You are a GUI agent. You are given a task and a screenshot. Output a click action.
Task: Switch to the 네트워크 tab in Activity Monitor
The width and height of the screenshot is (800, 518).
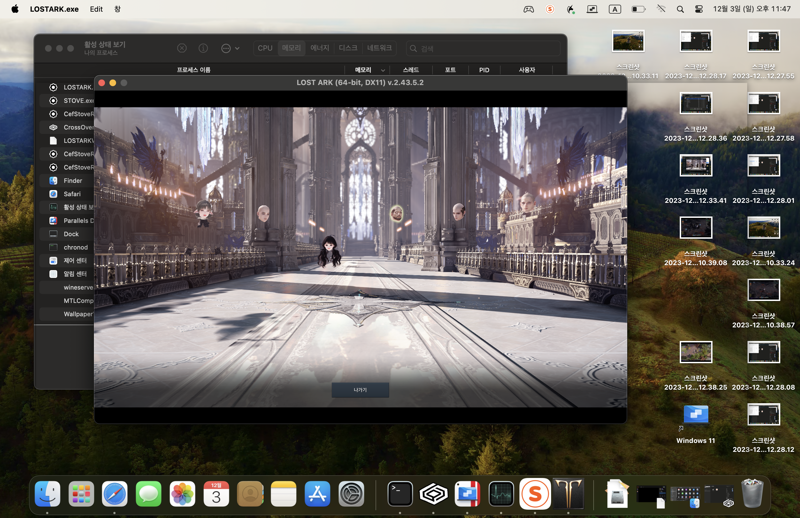click(x=380, y=48)
